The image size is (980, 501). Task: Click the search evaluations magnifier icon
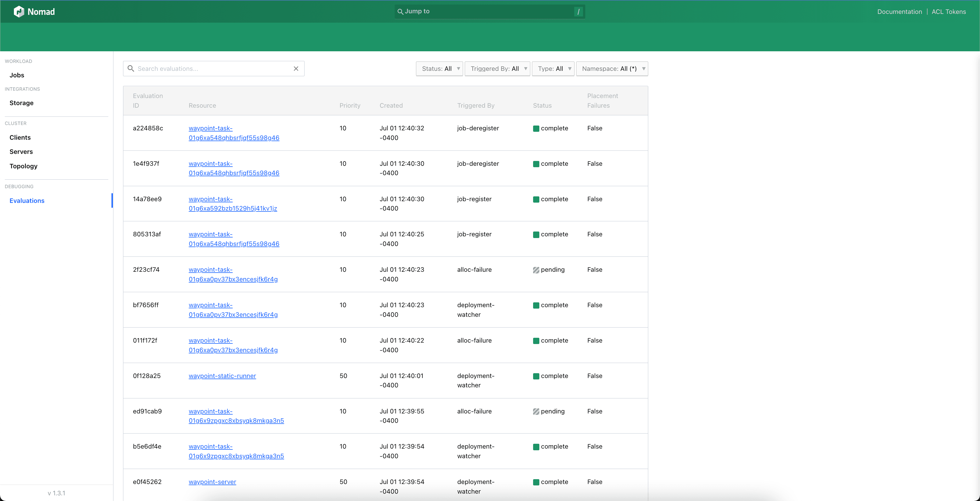coord(131,68)
